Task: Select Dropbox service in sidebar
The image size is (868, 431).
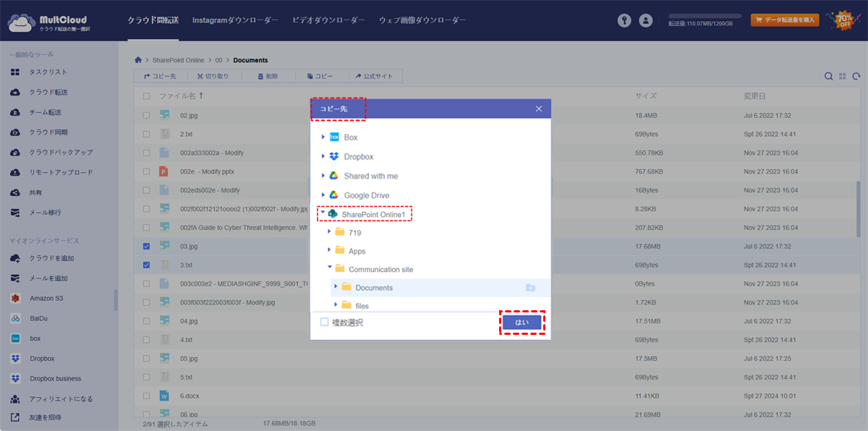Action: (42, 359)
